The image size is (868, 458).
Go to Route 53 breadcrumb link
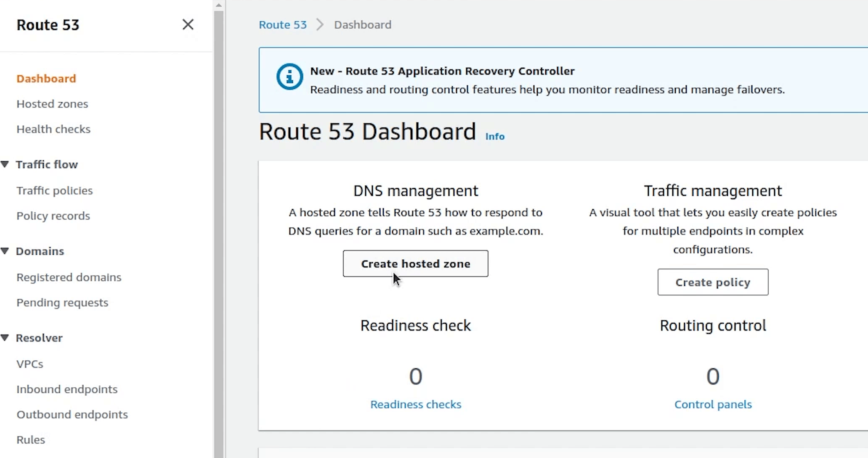pos(283,25)
